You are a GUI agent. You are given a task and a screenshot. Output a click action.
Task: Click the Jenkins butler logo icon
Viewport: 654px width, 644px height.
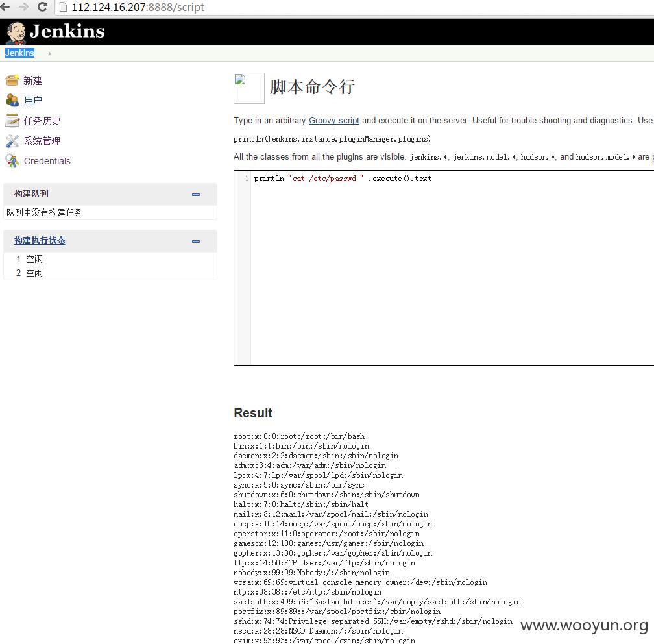(17, 32)
